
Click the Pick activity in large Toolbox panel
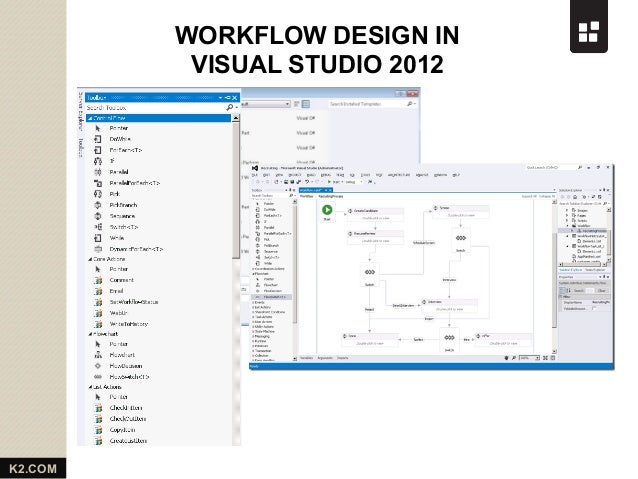[114, 194]
